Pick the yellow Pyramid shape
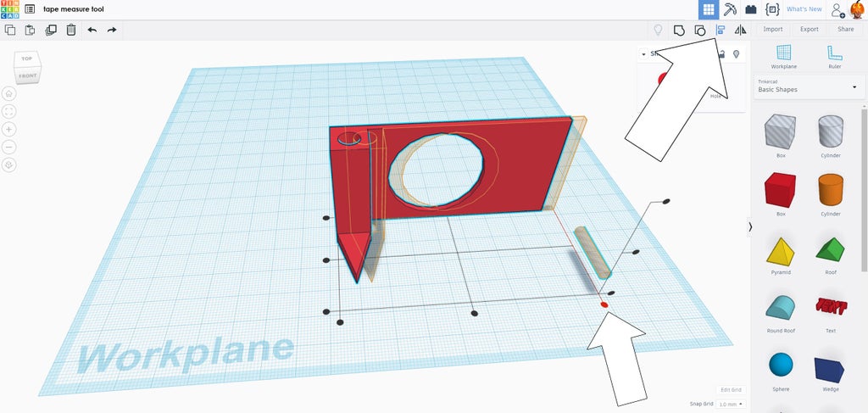The height and width of the screenshot is (413, 868). 781,253
